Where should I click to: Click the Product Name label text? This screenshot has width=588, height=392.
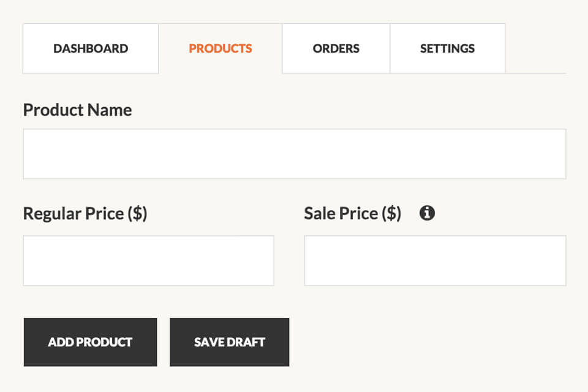point(77,110)
